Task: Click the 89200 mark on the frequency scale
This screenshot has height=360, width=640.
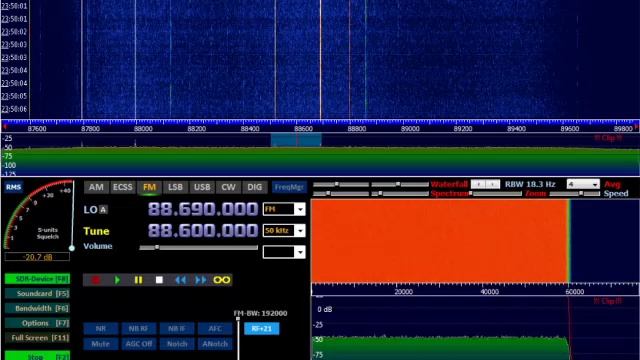Action: 463,129
